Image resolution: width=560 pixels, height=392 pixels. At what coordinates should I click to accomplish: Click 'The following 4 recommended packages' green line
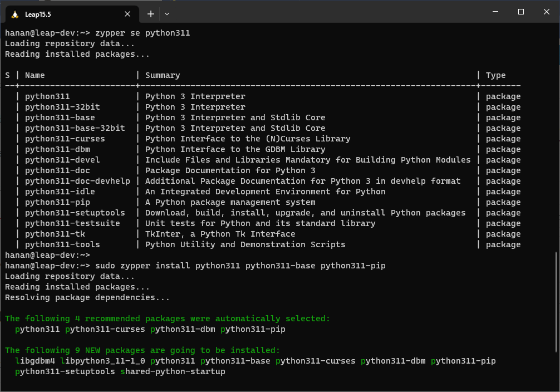pos(168,318)
